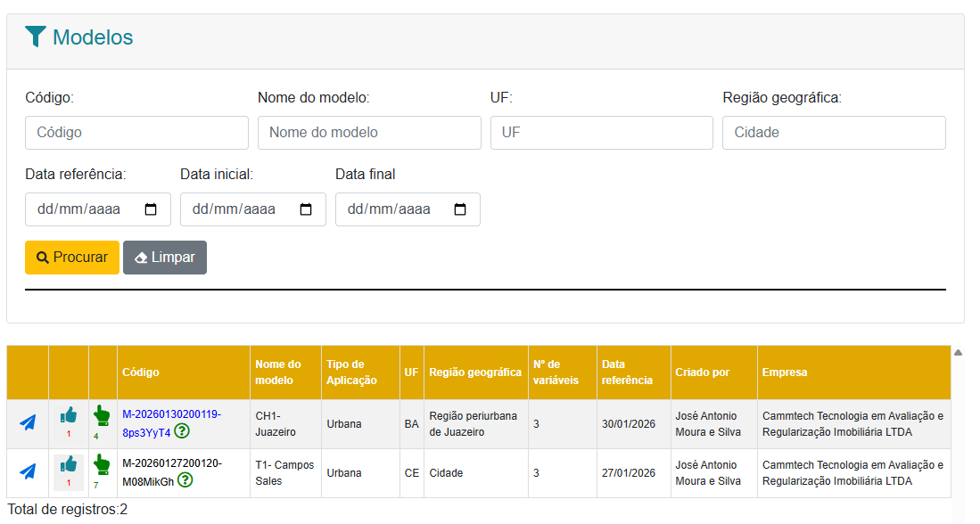Click the T1- Campos Sales model name cell
This screenshot has width=980, height=524.
(x=285, y=473)
